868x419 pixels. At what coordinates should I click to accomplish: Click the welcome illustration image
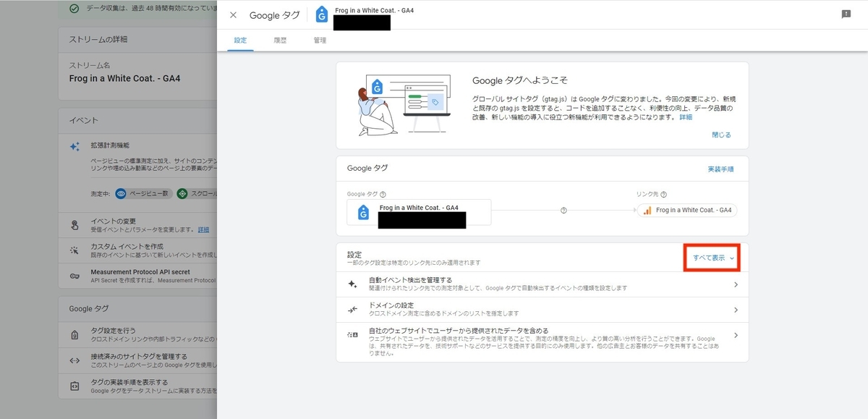pyautogui.click(x=405, y=105)
